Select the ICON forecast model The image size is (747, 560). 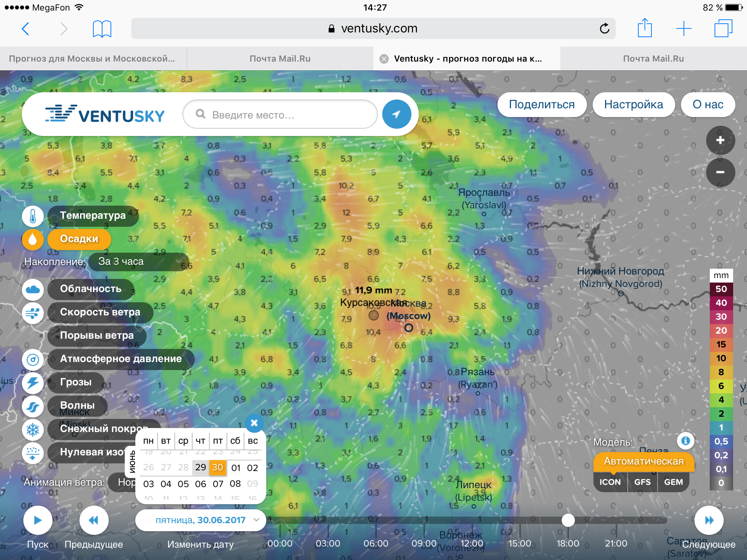(610, 482)
